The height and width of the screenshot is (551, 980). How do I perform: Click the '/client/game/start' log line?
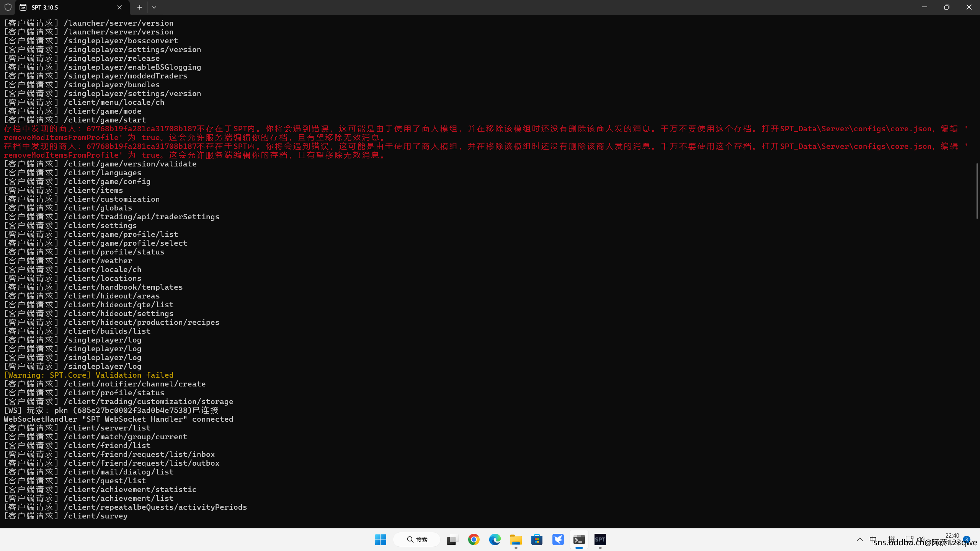coord(75,120)
